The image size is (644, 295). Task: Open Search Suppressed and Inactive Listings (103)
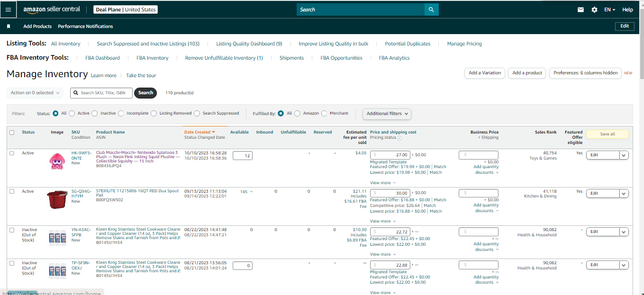(x=148, y=44)
